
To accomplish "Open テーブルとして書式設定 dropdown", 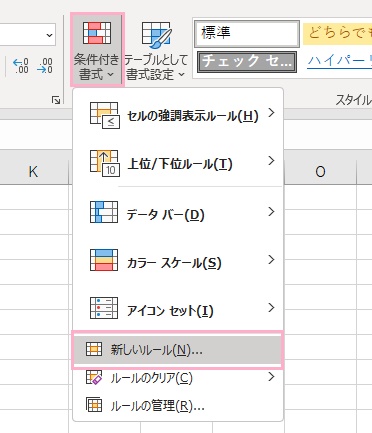I will tap(156, 50).
